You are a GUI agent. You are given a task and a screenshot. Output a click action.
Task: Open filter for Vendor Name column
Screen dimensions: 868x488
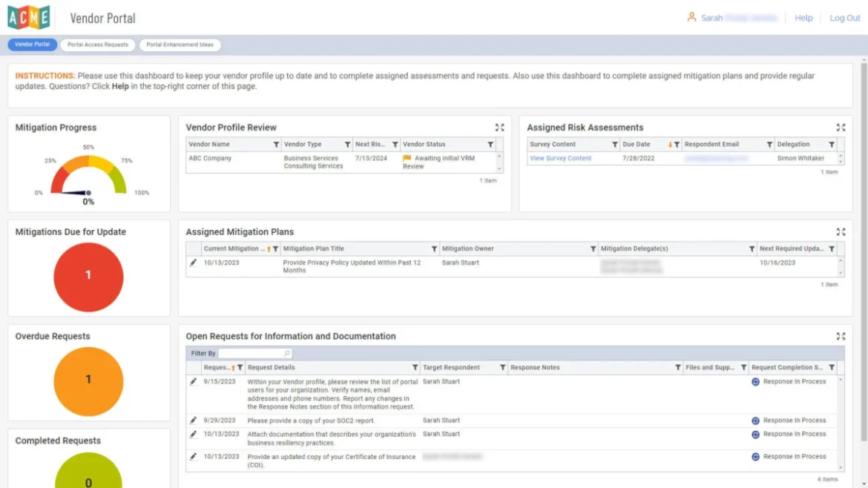pyautogui.click(x=276, y=145)
